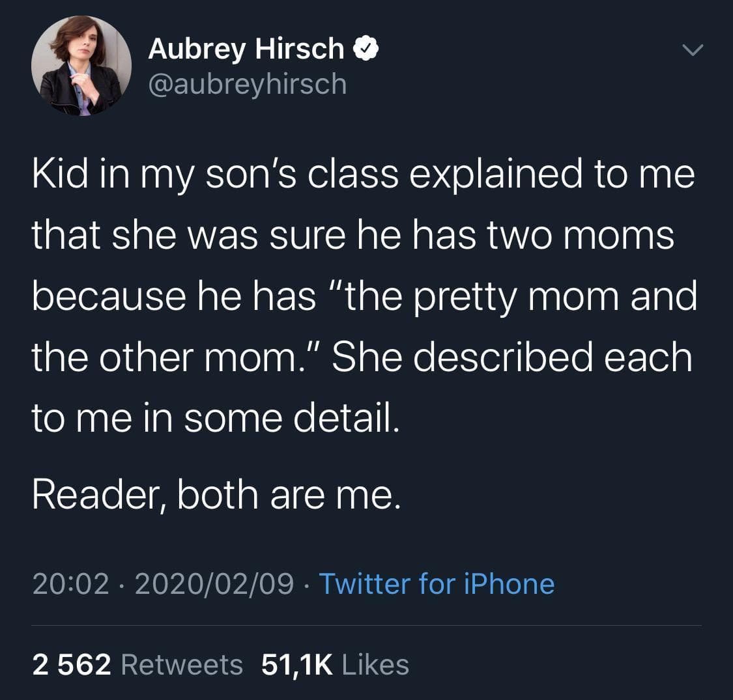Click the 2 562 retweet count number
This screenshot has width=733, height=700.
(71, 664)
